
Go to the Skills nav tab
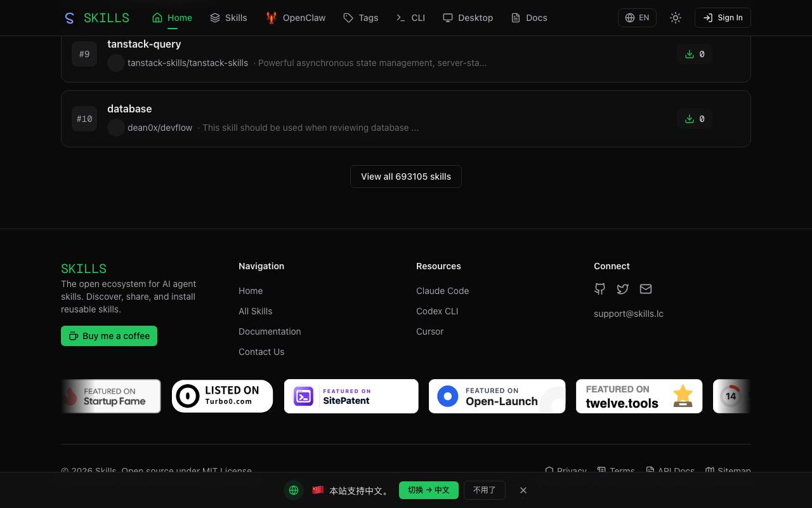click(x=228, y=18)
